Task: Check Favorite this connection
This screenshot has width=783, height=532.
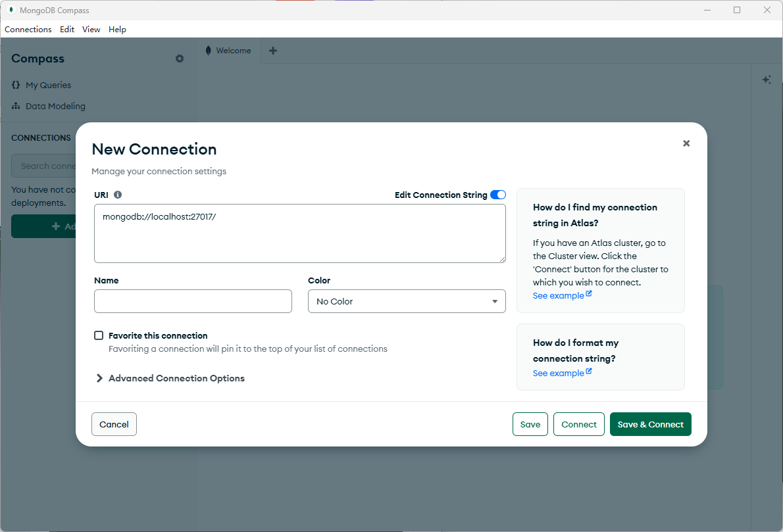Action: [98, 335]
